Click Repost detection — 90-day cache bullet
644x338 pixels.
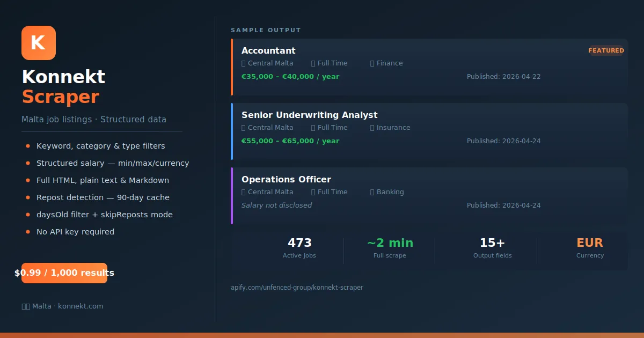coord(103,197)
